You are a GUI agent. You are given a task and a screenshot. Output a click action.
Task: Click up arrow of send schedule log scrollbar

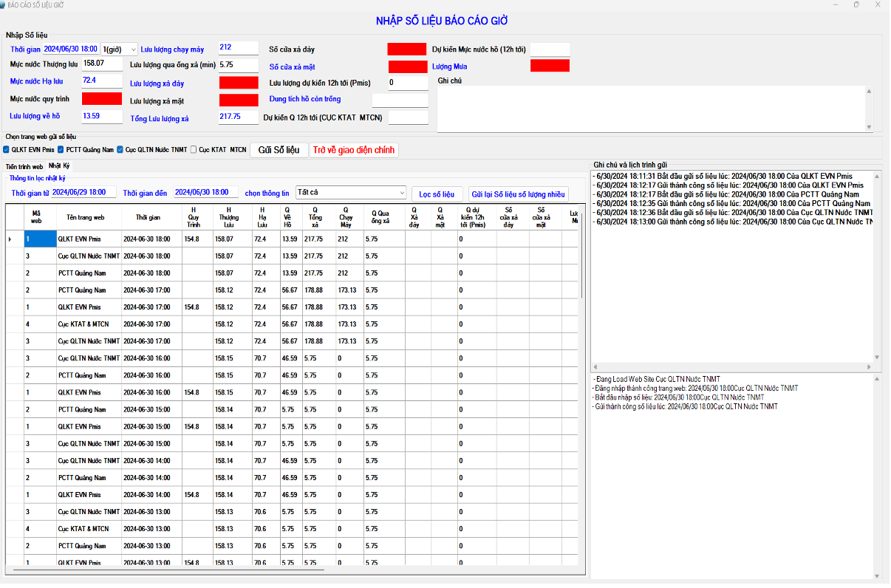[x=877, y=176]
